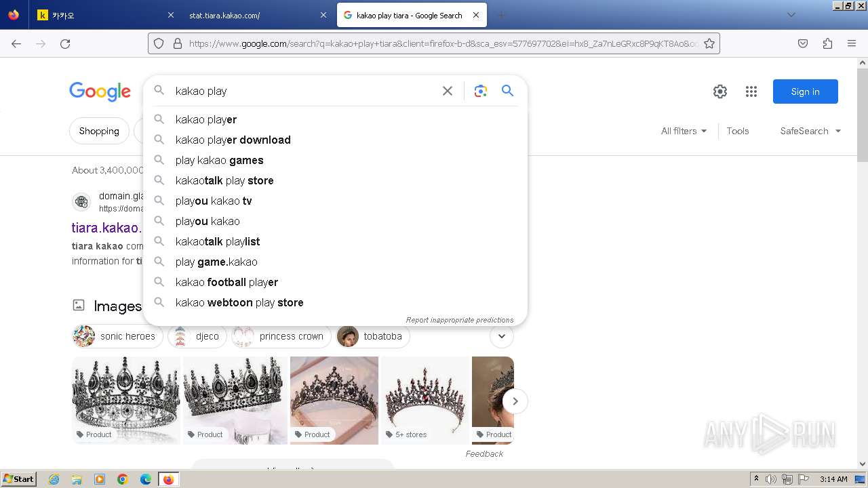Open search Tools
Image resolution: width=868 pixels, height=488 pixels.
coord(737,131)
